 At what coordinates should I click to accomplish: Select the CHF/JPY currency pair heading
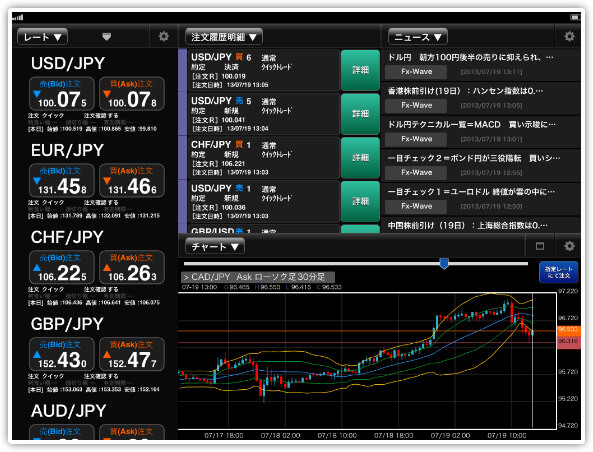(67, 237)
